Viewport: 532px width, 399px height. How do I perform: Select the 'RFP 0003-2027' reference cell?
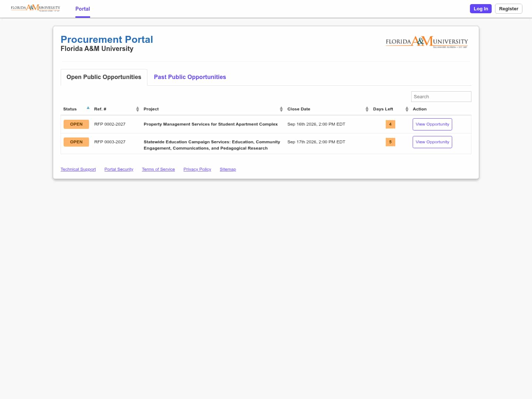point(110,142)
